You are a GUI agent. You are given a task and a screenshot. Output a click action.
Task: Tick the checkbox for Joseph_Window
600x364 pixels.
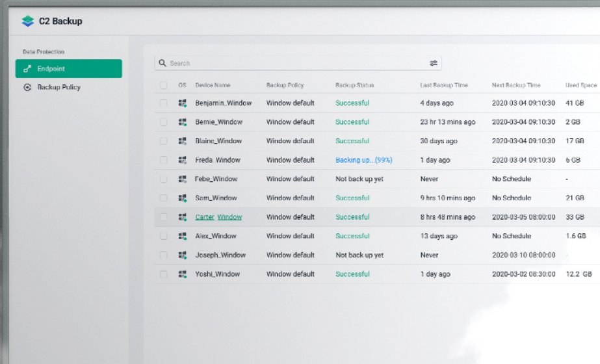[163, 255]
